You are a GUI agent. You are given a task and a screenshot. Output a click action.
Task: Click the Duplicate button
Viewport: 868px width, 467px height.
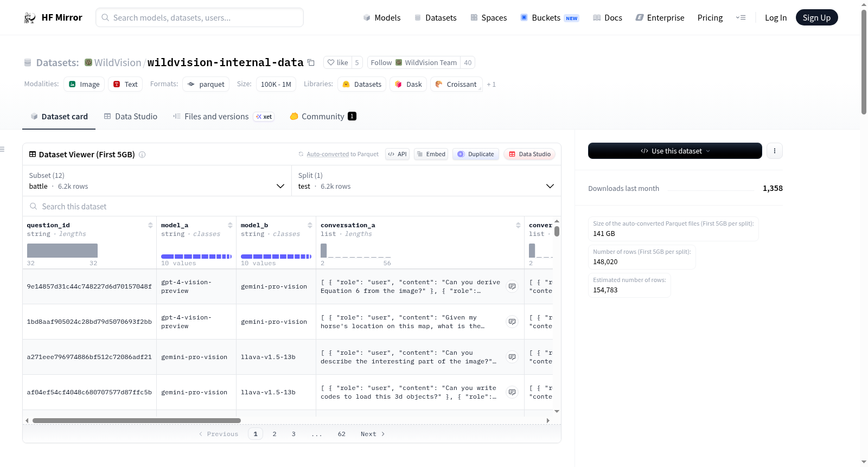click(x=476, y=154)
